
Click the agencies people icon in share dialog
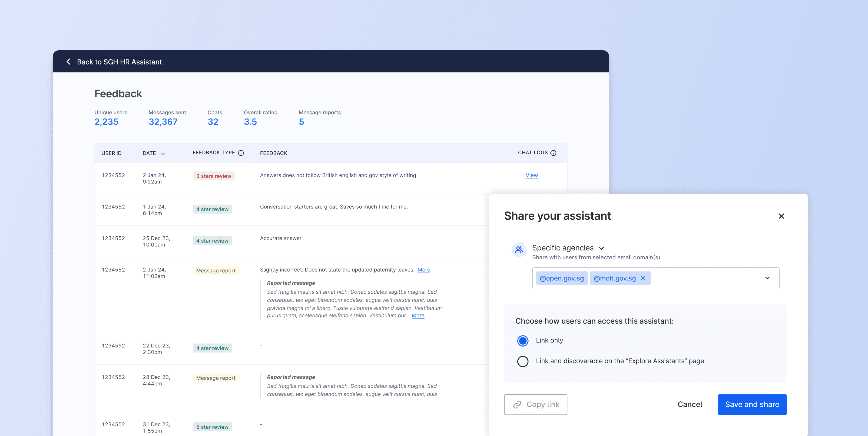519,250
